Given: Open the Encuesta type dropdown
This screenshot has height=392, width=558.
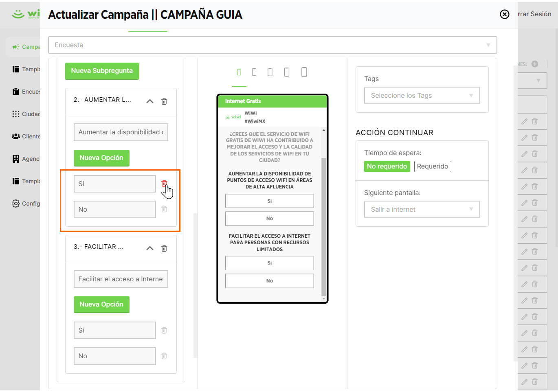Looking at the screenshot, I should tap(272, 45).
